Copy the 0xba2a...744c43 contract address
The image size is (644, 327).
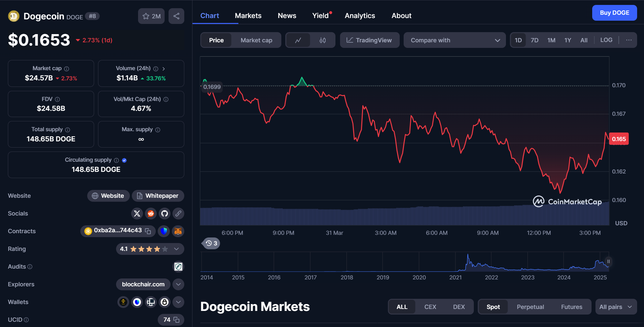tap(149, 231)
